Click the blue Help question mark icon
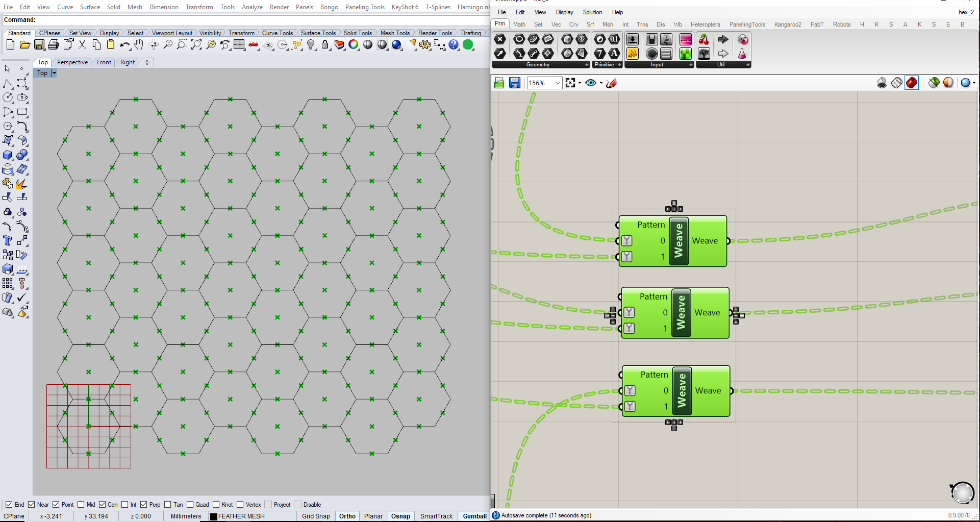This screenshot has width=980, height=522. click(x=454, y=45)
